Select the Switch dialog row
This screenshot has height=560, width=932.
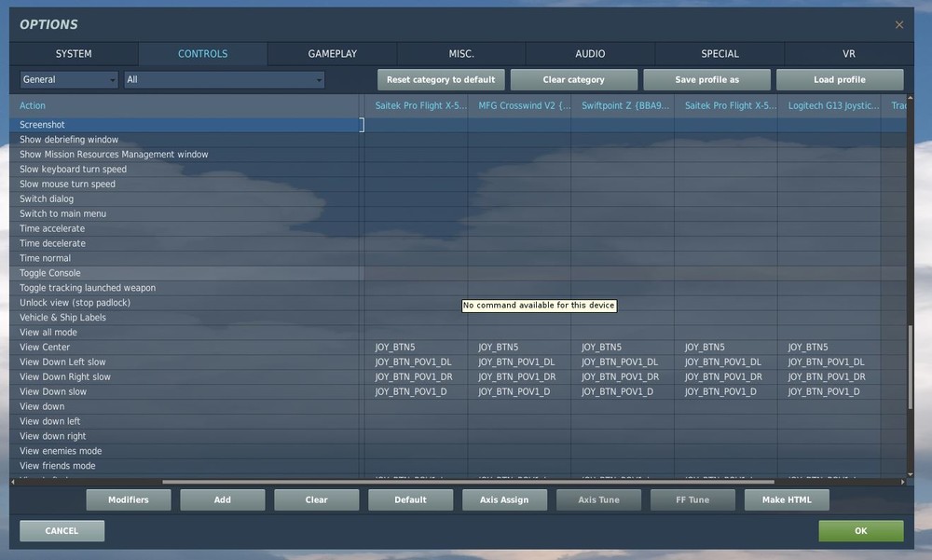(x=184, y=199)
